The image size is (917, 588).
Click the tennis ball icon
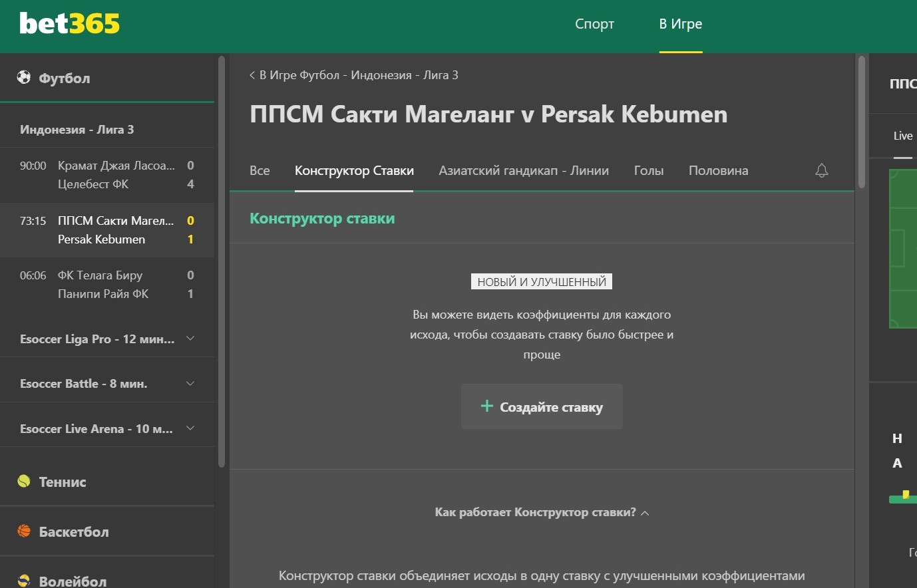pos(24,481)
